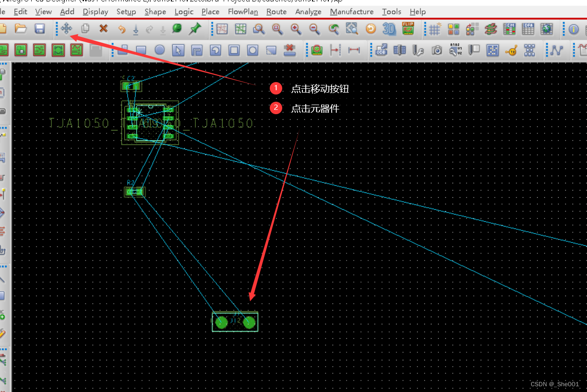The height and width of the screenshot is (392, 587).
Task: Click the orange TP testpoint icon
Action: pyautogui.click(x=511, y=50)
